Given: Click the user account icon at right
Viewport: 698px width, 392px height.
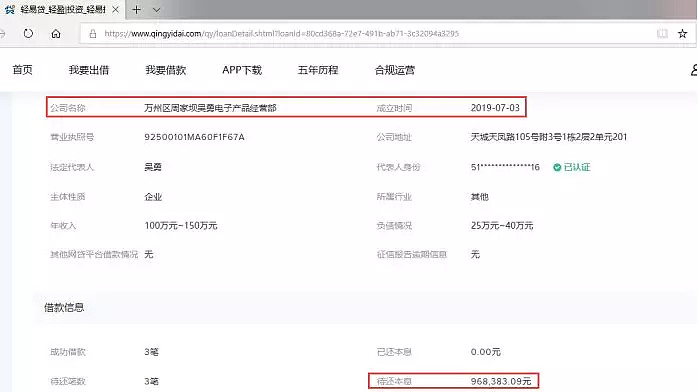Looking at the screenshot, I should (694, 70).
